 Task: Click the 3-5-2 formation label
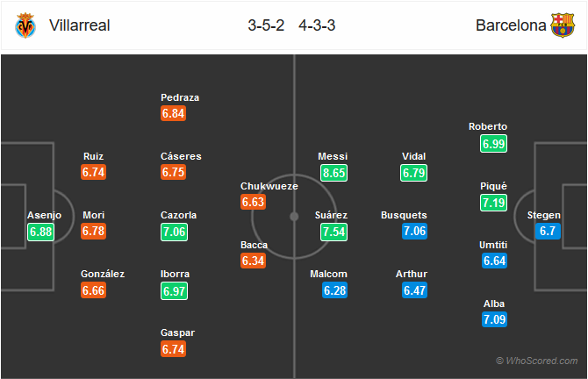tap(266, 25)
